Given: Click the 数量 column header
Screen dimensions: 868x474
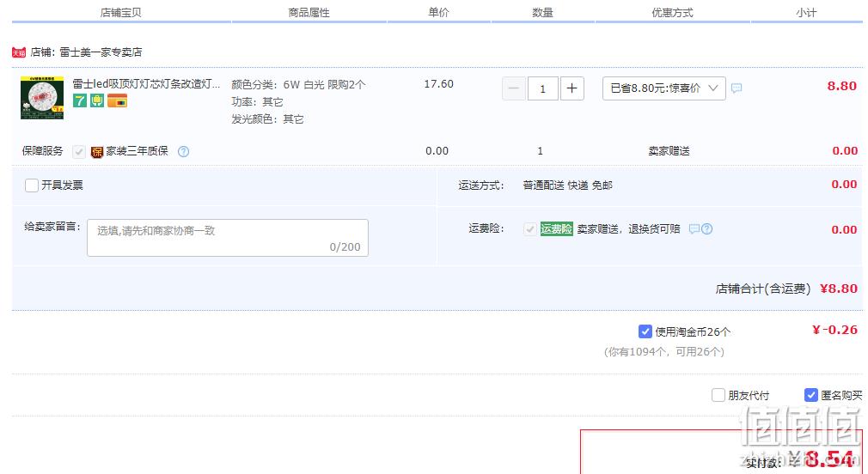Looking at the screenshot, I should point(542,12).
